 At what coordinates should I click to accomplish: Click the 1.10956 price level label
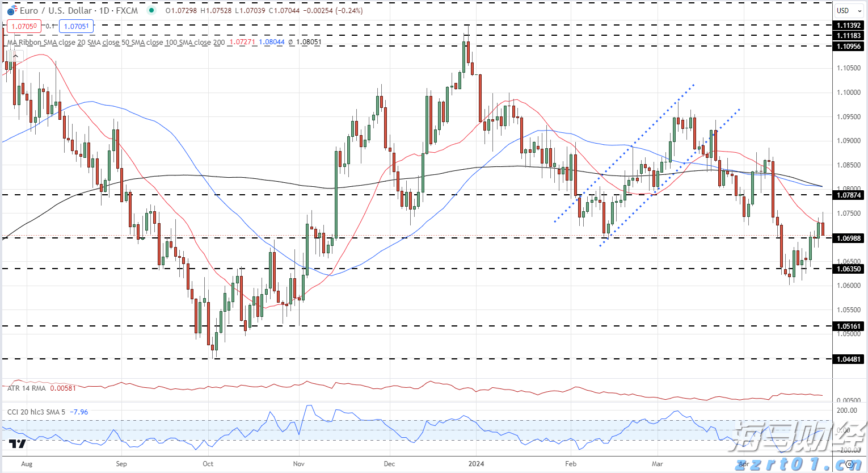tap(849, 47)
